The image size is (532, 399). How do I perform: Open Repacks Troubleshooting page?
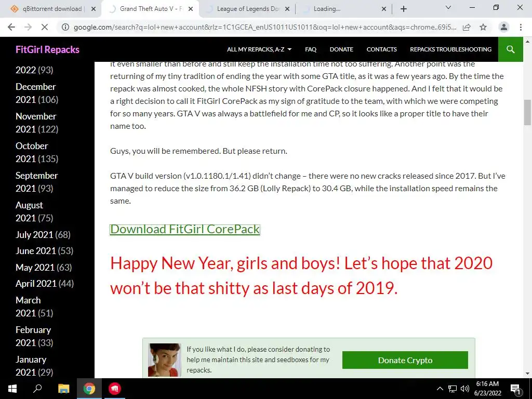pyautogui.click(x=450, y=49)
